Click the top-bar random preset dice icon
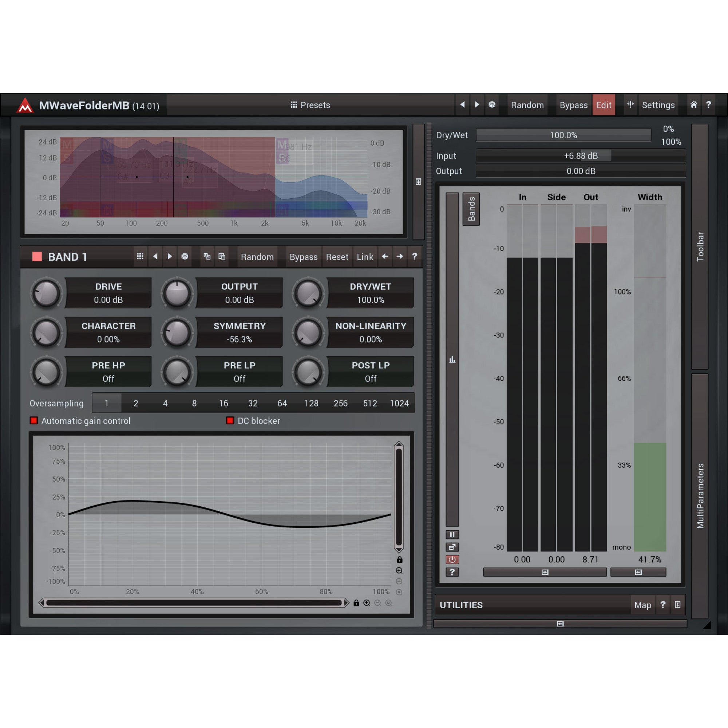Screen dimensions: 728x728 pos(492,105)
